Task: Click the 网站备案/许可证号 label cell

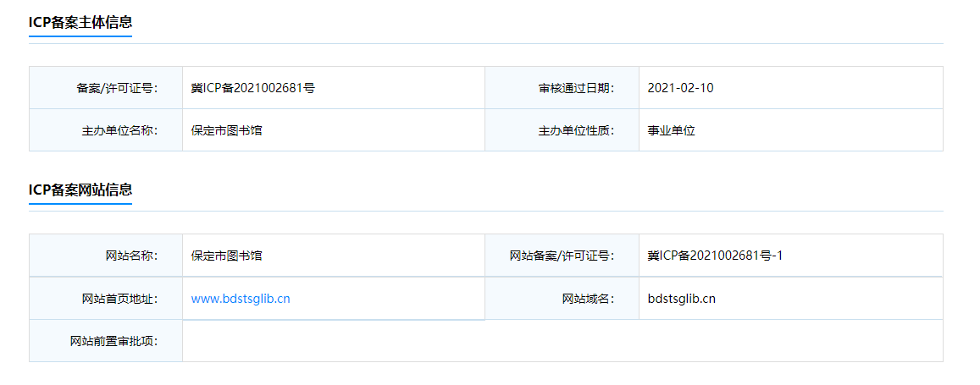Action: tap(562, 256)
